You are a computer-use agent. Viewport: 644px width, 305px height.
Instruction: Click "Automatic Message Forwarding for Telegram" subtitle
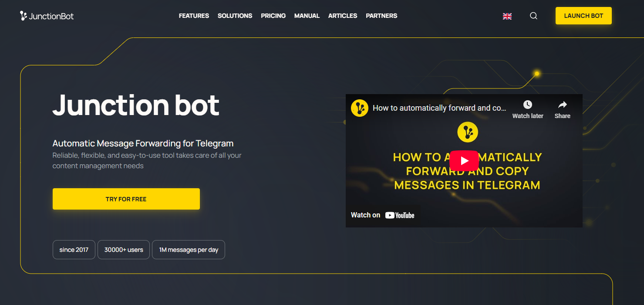click(143, 143)
